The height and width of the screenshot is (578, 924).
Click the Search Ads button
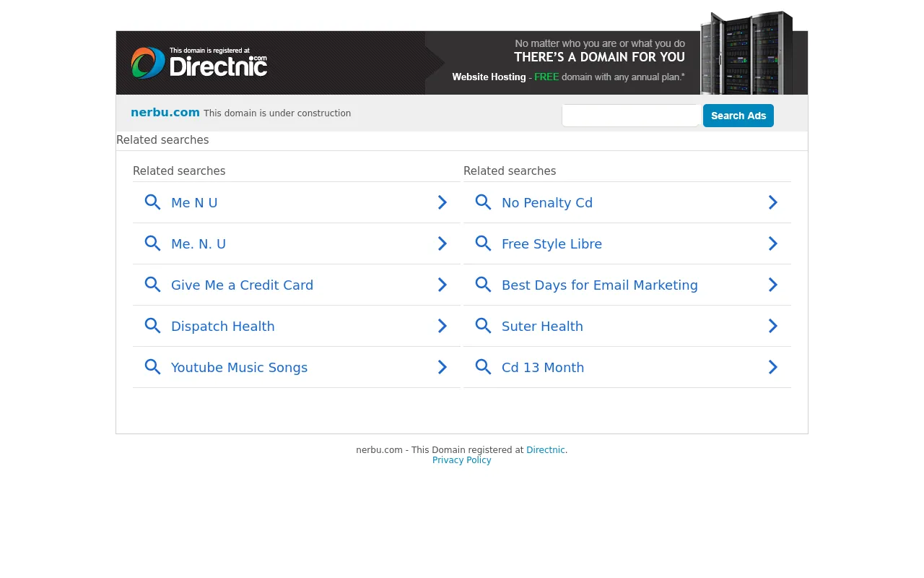pos(738,116)
